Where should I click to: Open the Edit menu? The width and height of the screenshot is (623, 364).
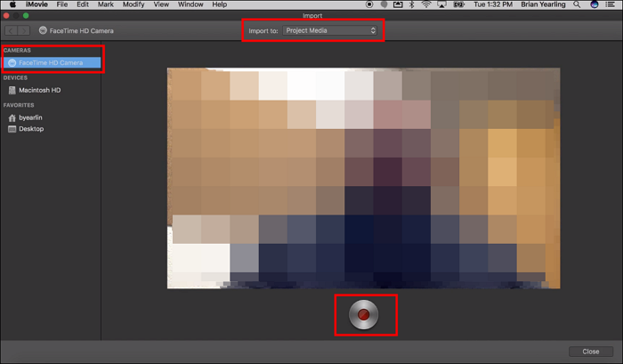point(83,4)
